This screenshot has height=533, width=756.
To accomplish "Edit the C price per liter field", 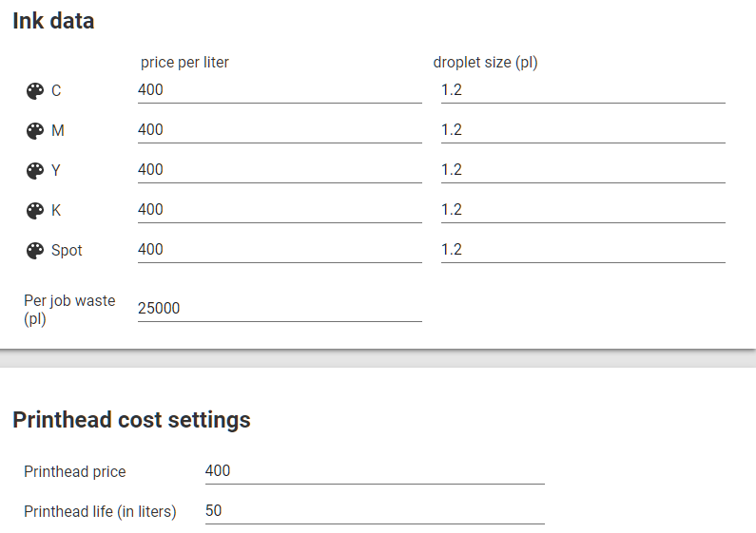I will [x=280, y=90].
